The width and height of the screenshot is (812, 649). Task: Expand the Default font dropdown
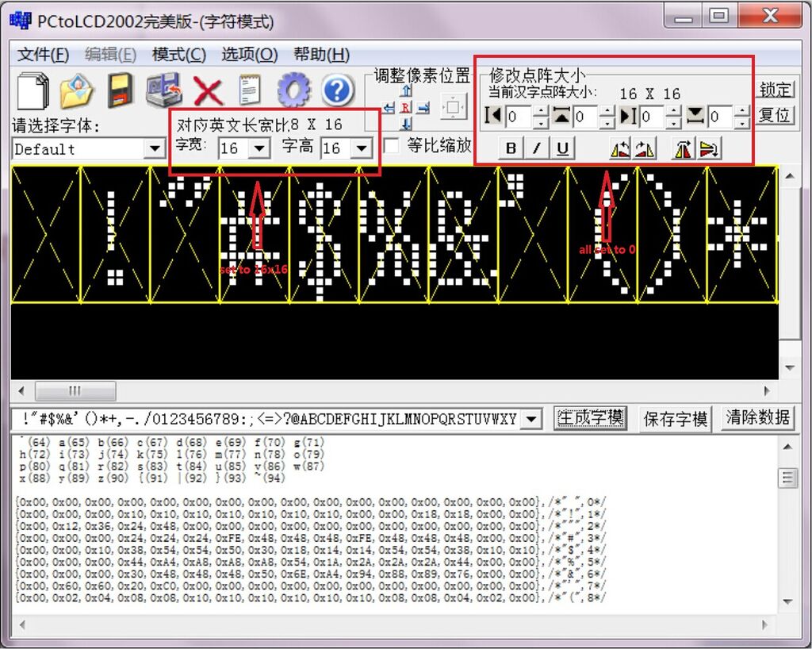tap(155, 149)
